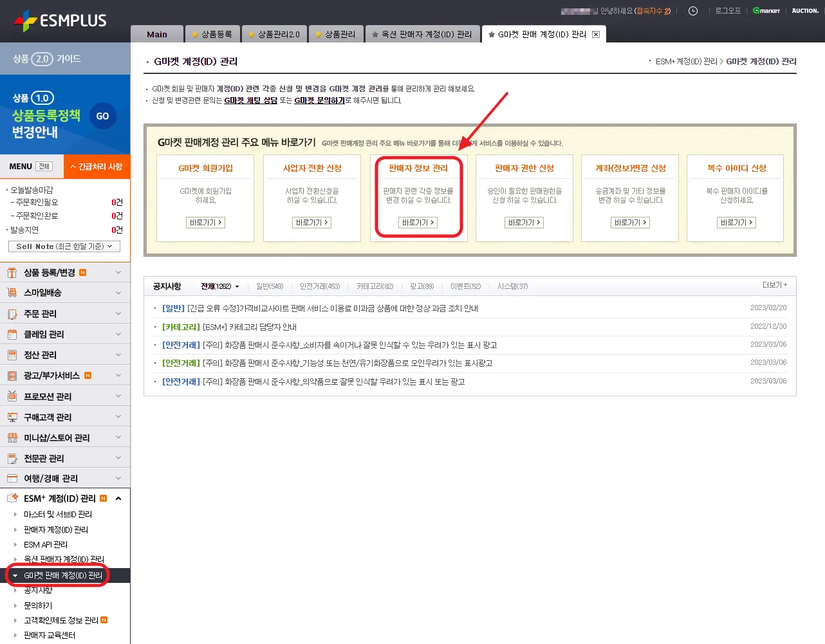Click the 스마일배송 menu icon
This screenshot has height=644, width=825.
[12, 293]
